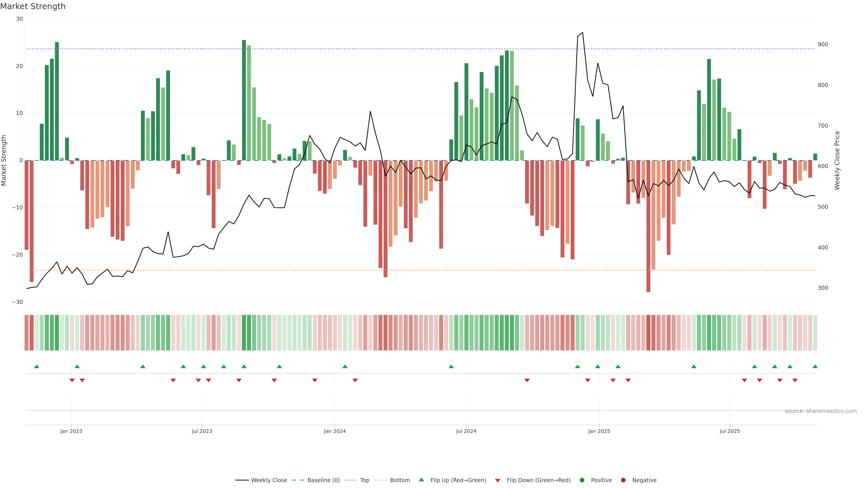Click the red Negative legend dot
This screenshot has height=488, width=868.
click(x=623, y=480)
